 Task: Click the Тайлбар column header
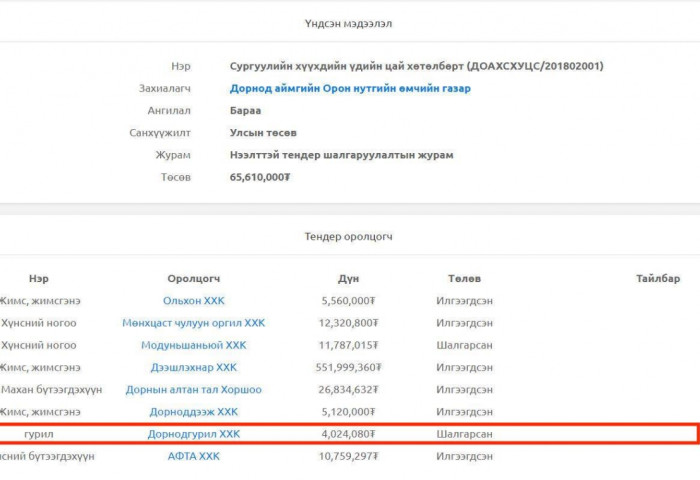coord(657,279)
